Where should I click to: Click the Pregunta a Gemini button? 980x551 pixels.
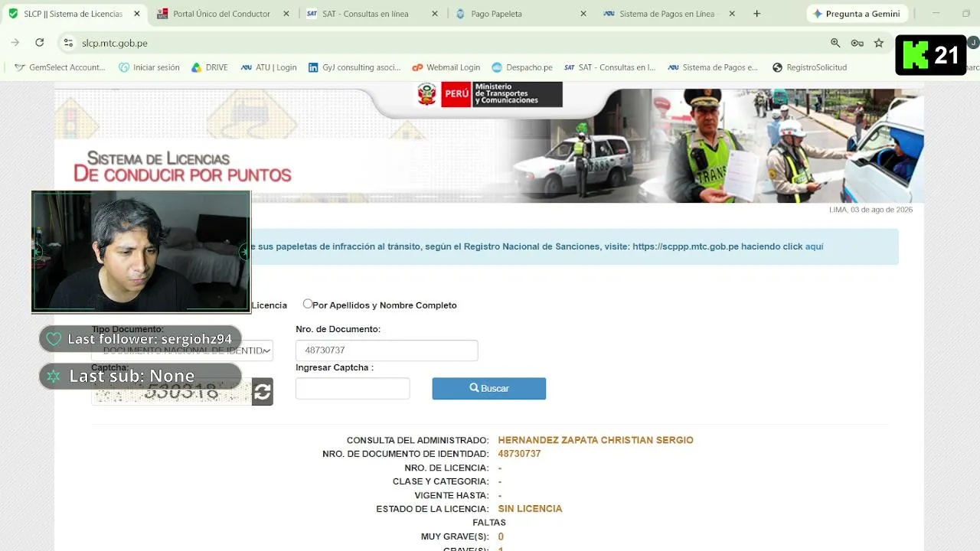[857, 14]
